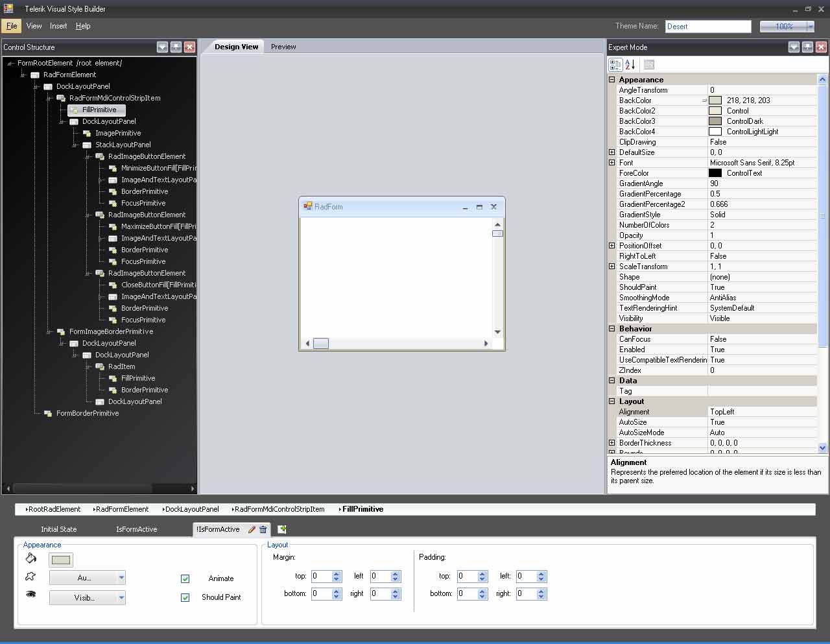The image size is (830, 644).
Task: Expand the Font property
Action: 611,163
